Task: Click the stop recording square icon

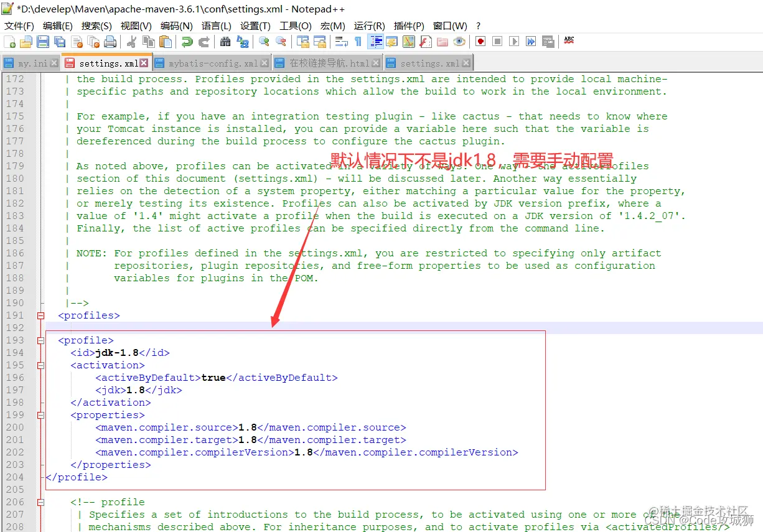Action: (497, 42)
